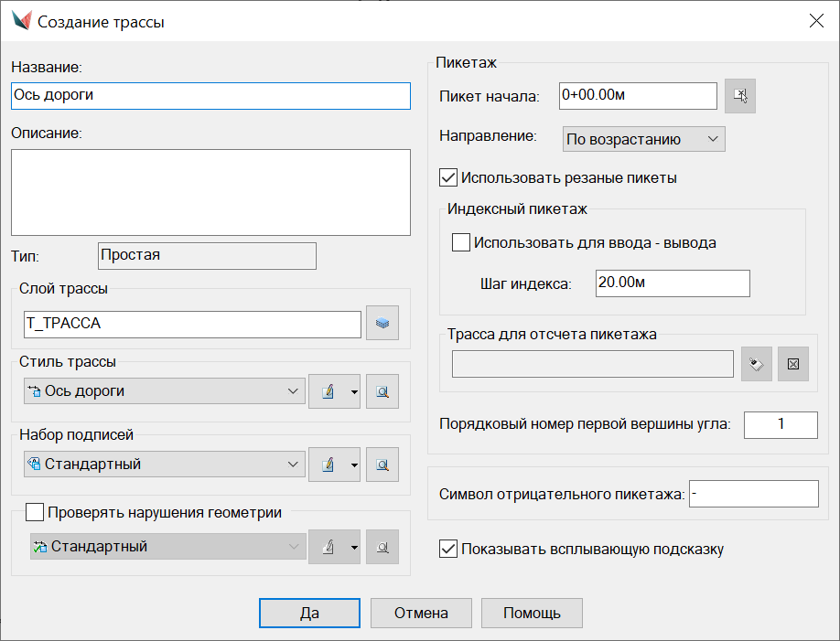Image resolution: width=840 pixels, height=641 pixels.
Task: Click the style detail picker in Стиль трассы
Action: point(382,391)
